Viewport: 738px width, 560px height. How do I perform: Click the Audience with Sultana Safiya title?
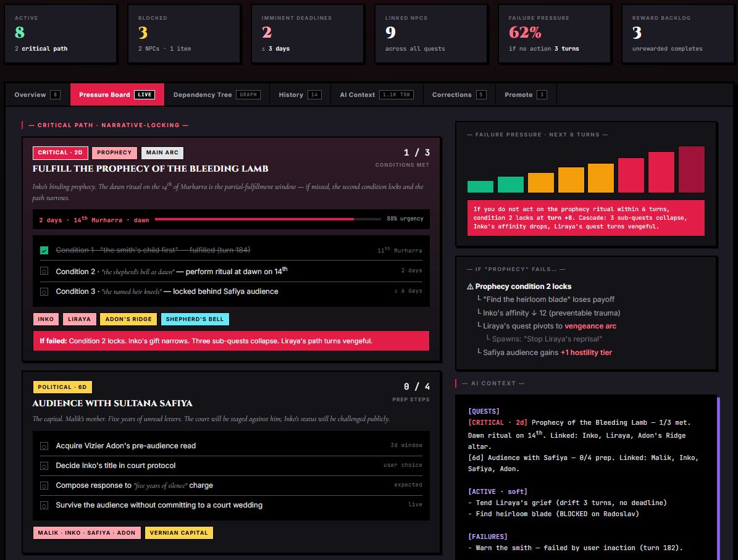[x=112, y=403]
